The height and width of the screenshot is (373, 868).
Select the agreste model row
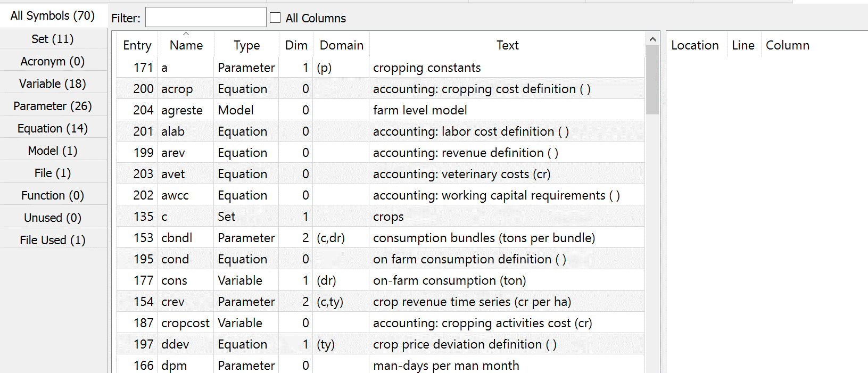click(x=182, y=110)
